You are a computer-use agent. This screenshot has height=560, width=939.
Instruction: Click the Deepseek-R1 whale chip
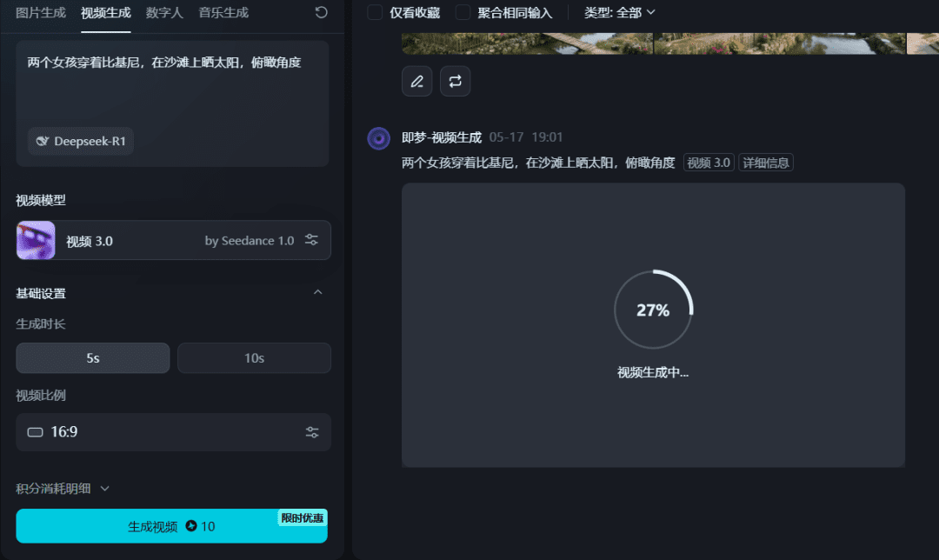(81, 141)
